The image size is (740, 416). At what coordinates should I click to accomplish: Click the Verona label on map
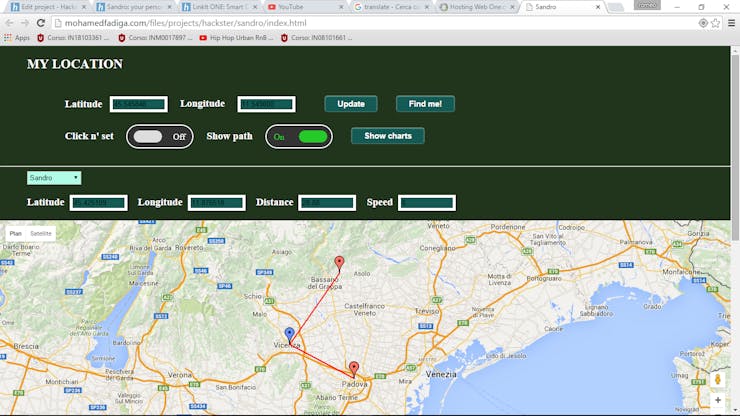(180, 375)
